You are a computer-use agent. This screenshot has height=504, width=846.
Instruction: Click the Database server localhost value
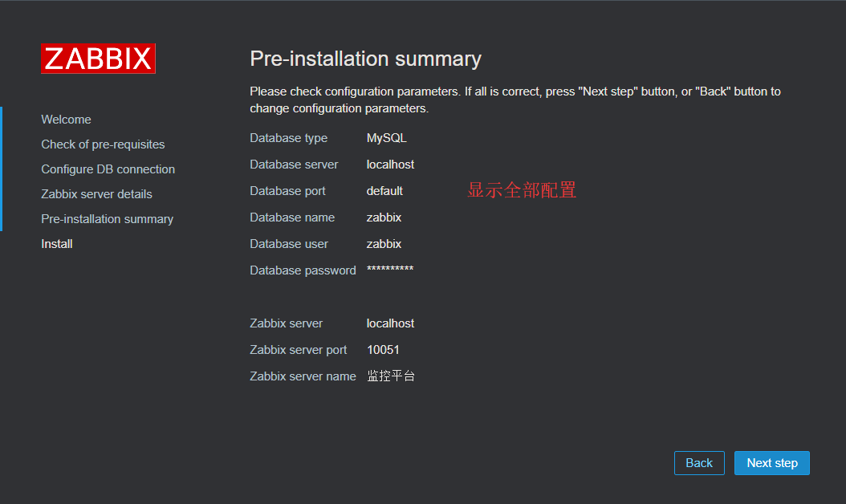pos(390,165)
